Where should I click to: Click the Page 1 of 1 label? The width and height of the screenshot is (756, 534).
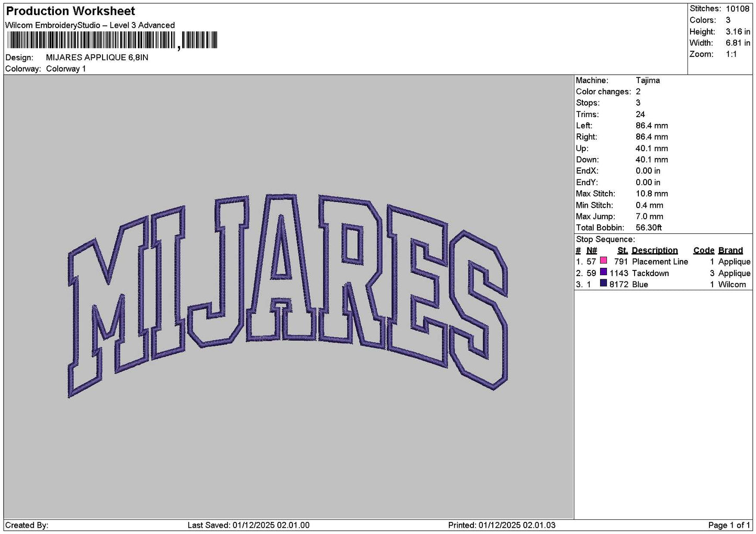coord(729,525)
